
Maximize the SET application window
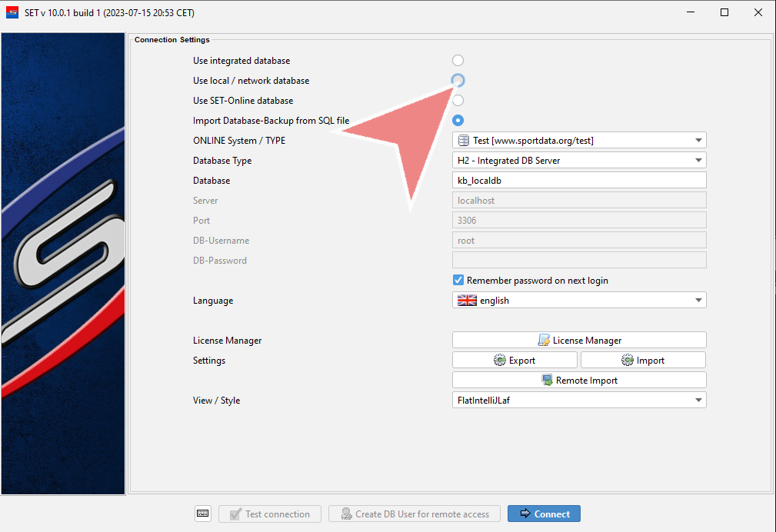(724, 12)
